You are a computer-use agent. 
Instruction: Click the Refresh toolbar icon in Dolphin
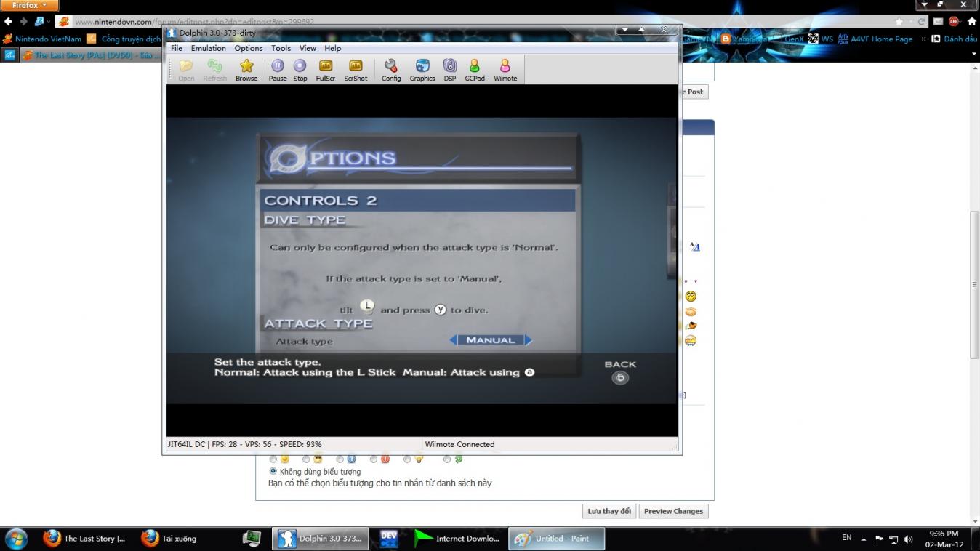click(x=214, y=70)
